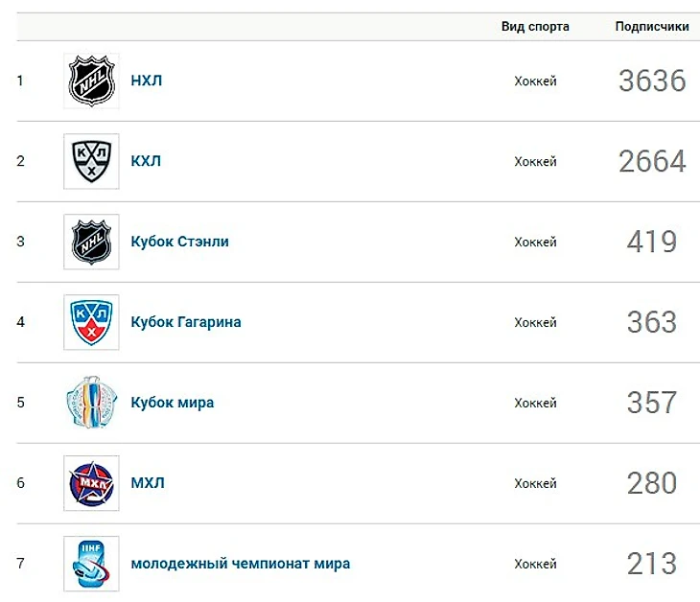Screen dimensions: 700x602
Task: Open the НХЛ tournament link
Action: pyautogui.click(x=147, y=81)
